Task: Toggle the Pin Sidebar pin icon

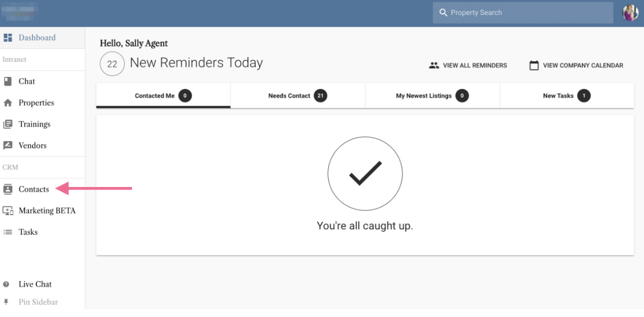Action: coord(6,302)
